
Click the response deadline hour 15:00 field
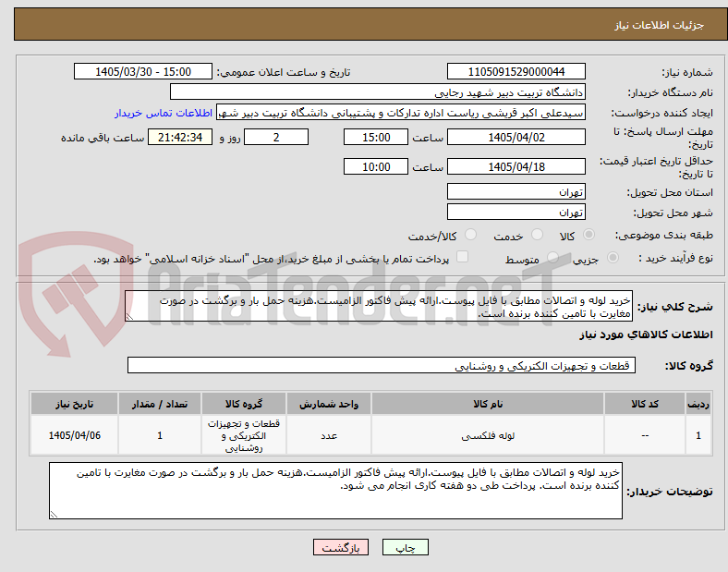pyautogui.click(x=376, y=137)
